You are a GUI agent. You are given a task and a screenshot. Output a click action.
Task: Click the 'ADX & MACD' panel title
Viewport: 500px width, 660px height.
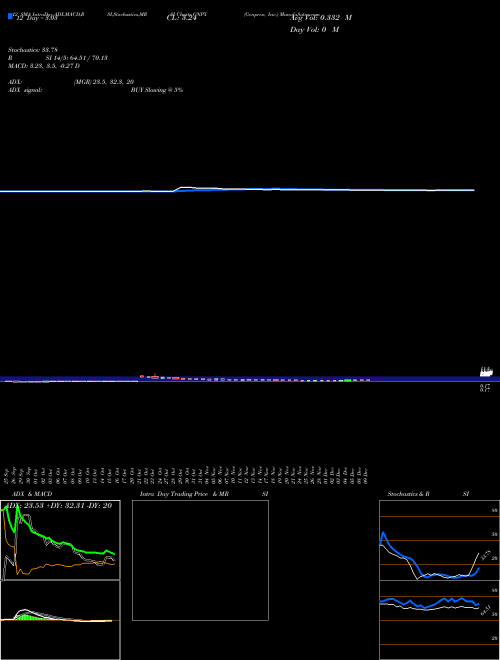click(32, 494)
